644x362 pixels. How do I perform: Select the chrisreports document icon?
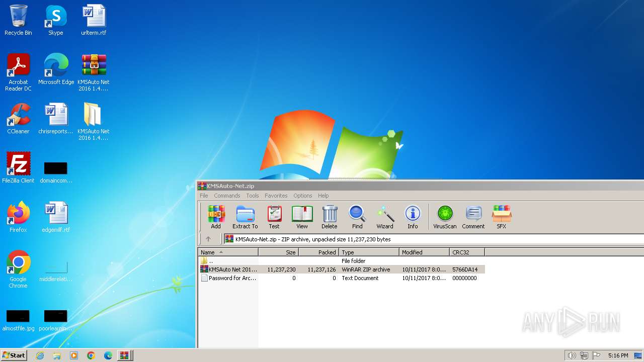(56, 119)
